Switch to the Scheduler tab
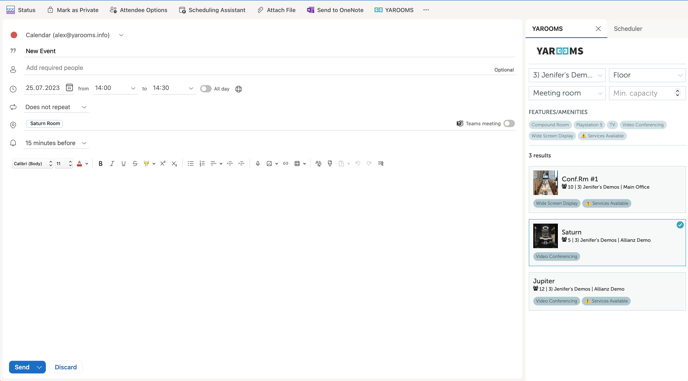The image size is (688, 381). 627,29
